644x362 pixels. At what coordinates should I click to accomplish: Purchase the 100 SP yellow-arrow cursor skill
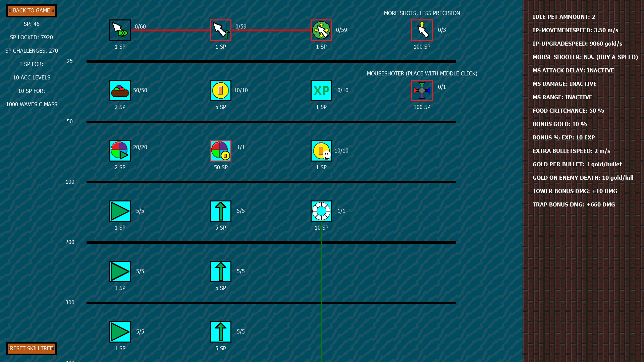click(x=422, y=30)
